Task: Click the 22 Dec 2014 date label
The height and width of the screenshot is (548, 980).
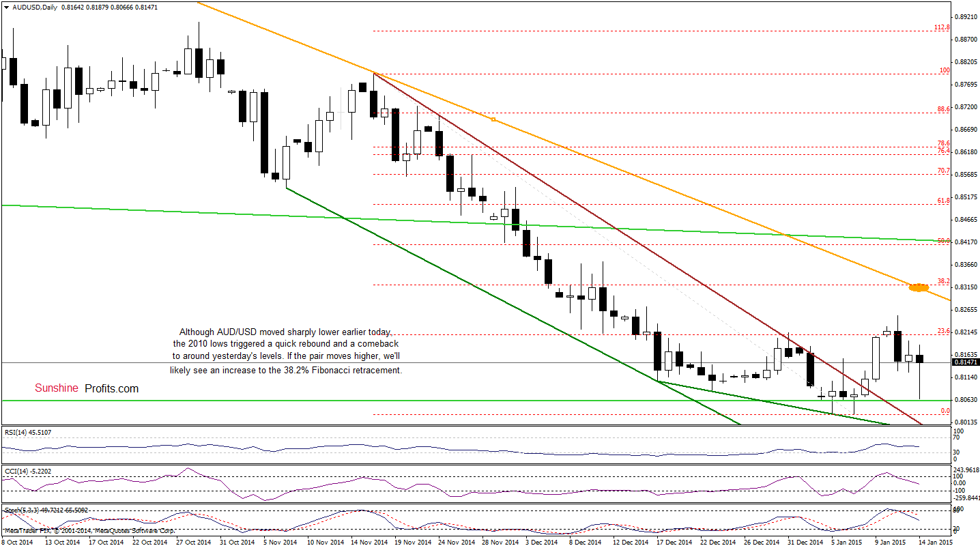Action: point(719,543)
